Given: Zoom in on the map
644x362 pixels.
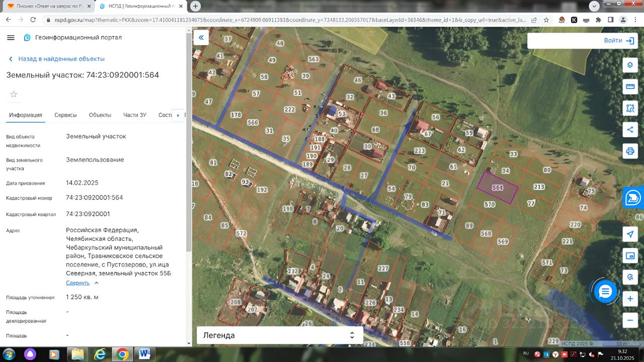Looking at the screenshot, I should click(x=629, y=299).
